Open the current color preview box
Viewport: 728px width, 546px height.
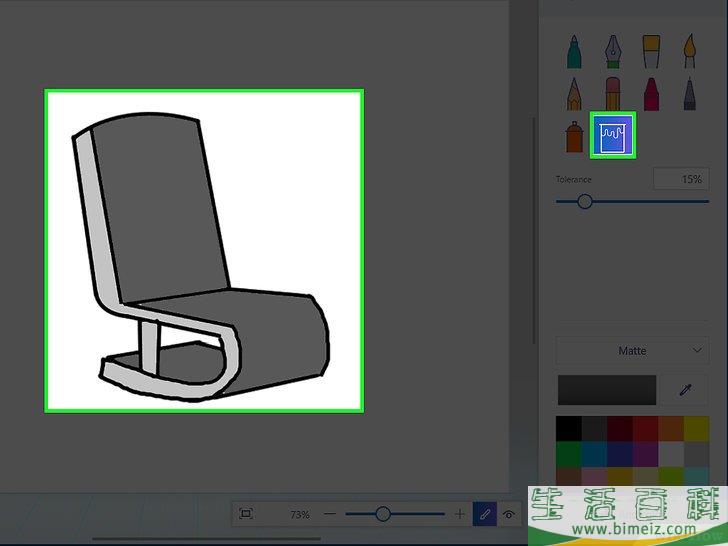[x=607, y=390]
